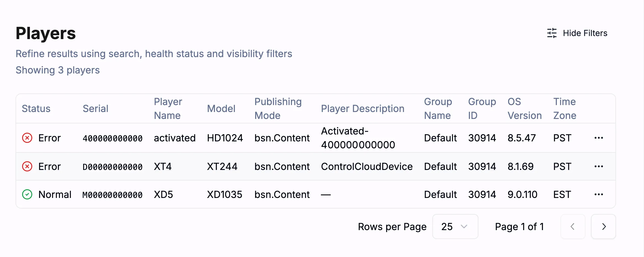
Task: Click OS version 9.0.110
Action: pyautogui.click(x=523, y=194)
